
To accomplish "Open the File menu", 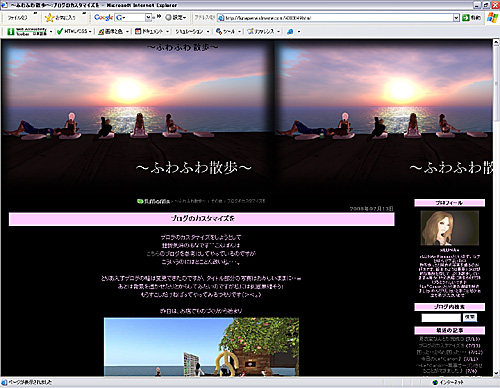I will [x=17, y=18].
